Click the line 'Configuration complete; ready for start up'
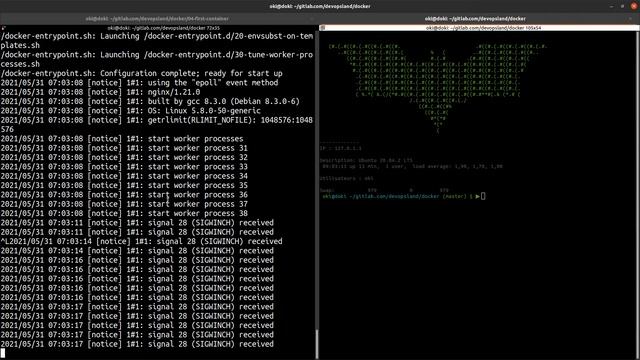The height and width of the screenshot is (360, 640). 142,73
